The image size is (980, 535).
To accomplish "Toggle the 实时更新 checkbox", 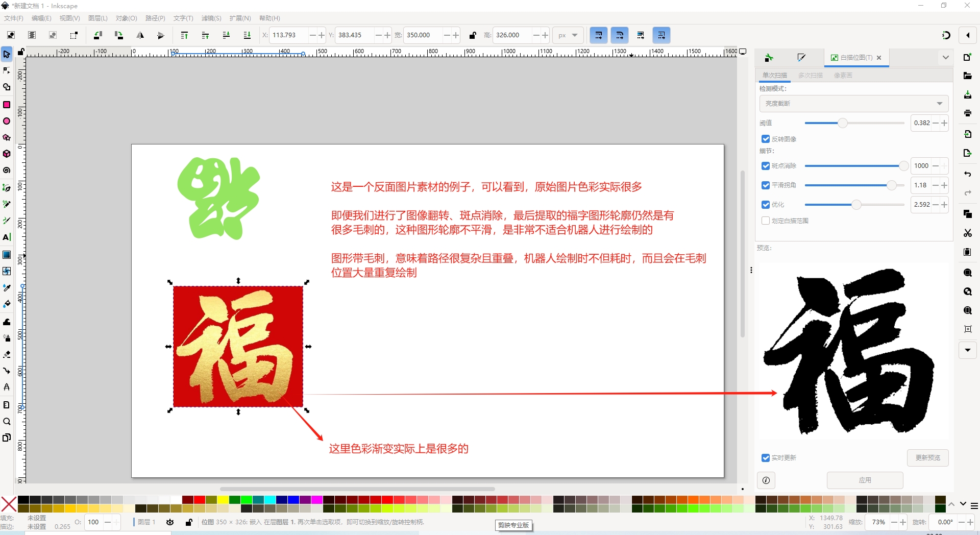I will point(766,458).
